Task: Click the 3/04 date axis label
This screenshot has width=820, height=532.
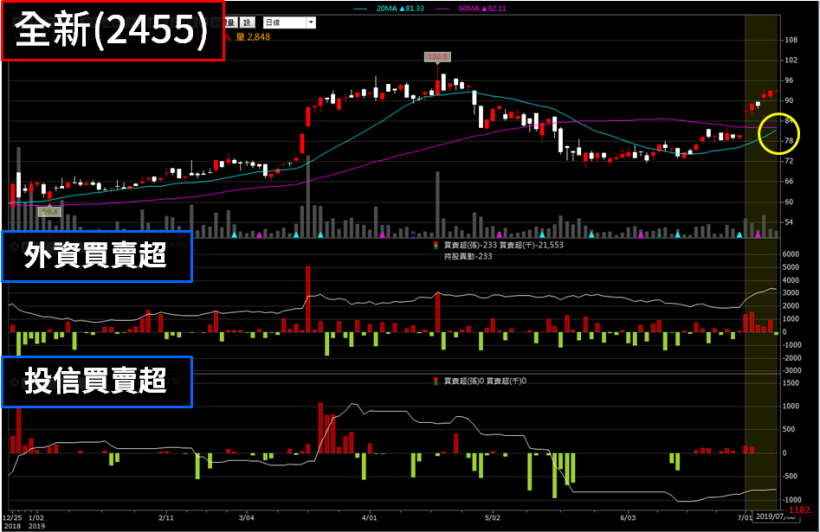Action: [246, 518]
